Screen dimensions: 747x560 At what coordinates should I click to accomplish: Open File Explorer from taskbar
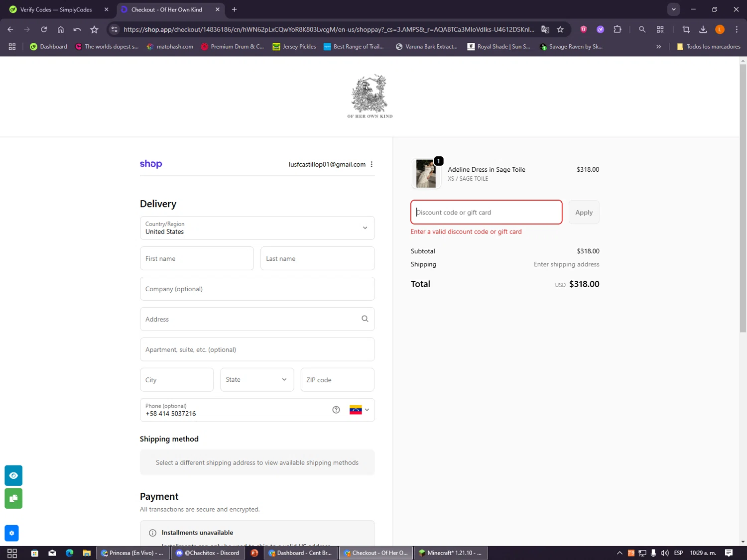coord(87,553)
